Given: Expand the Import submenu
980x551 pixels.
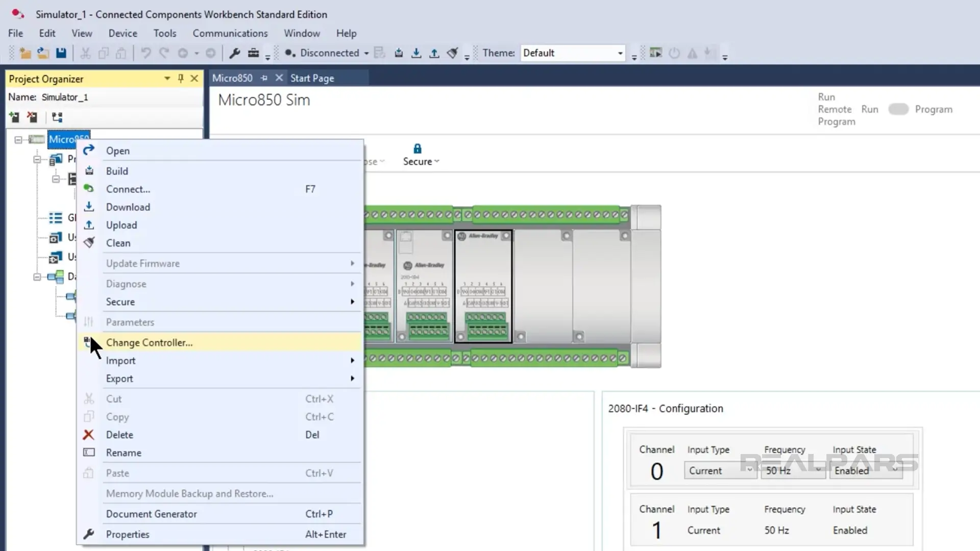Looking at the screenshot, I should pyautogui.click(x=352, y=361).
